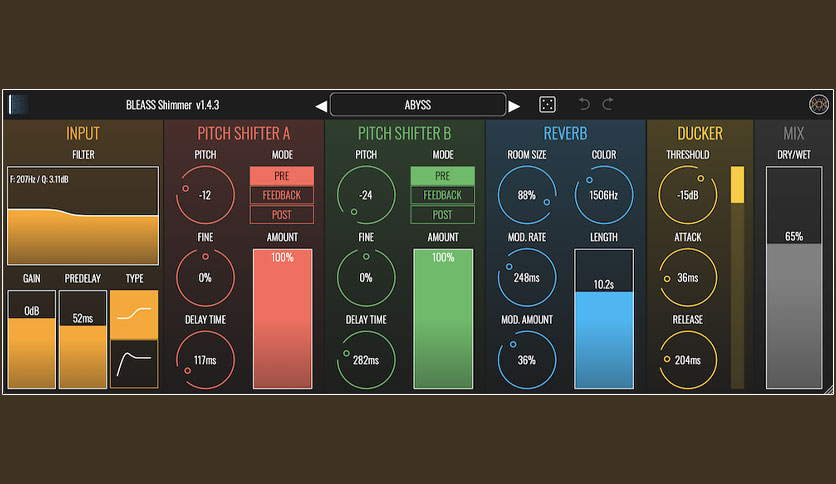Image resolution: width=836 pixels, height=484 pixels.
Task: Click the next preset arrow
Action: tap(514, 106)
